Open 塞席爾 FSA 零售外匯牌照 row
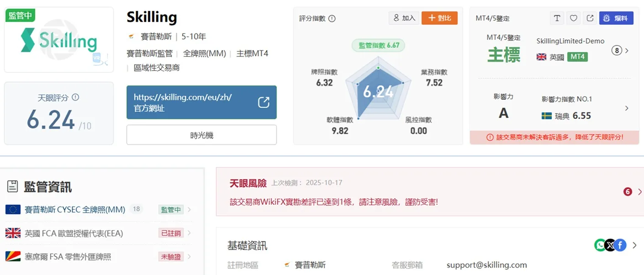Viewport: 644px width, 275px height. (98, 257)
